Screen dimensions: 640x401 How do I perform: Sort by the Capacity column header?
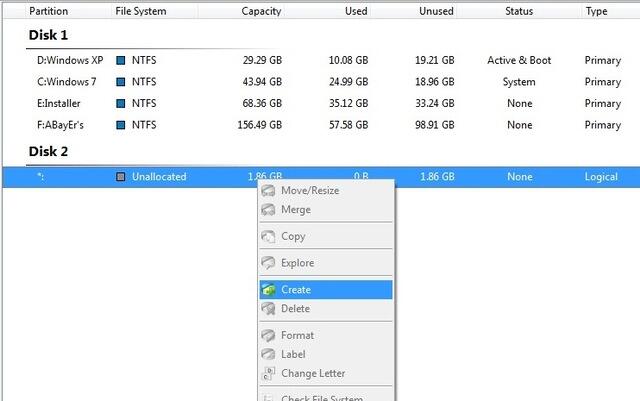pos(261,11)
